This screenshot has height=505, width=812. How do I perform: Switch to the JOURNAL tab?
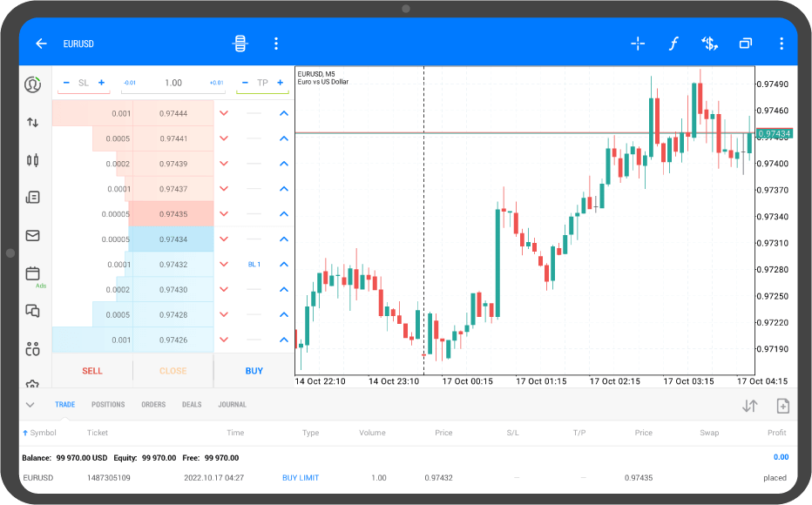pyautogui.click(x=232, y=405)
